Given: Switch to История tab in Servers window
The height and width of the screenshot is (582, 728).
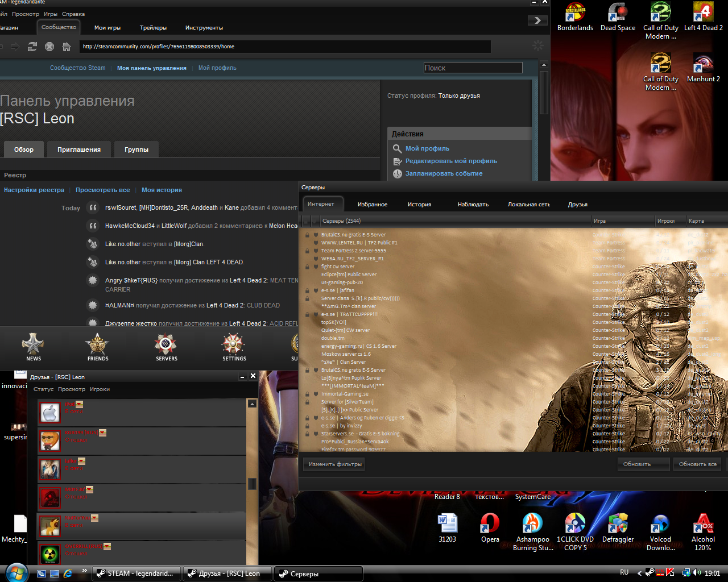Looking at the screenshot, I should point(419,204).
